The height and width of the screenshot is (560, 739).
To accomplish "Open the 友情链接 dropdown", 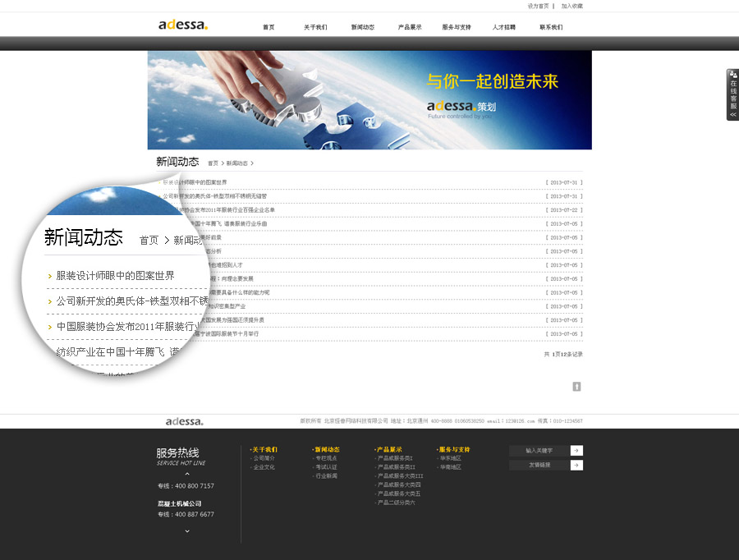I will 539,466.
